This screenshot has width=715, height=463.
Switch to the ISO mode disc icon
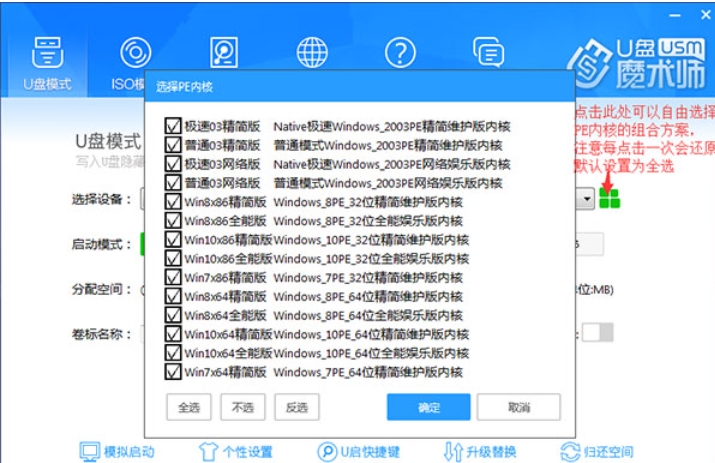[135, 52]
